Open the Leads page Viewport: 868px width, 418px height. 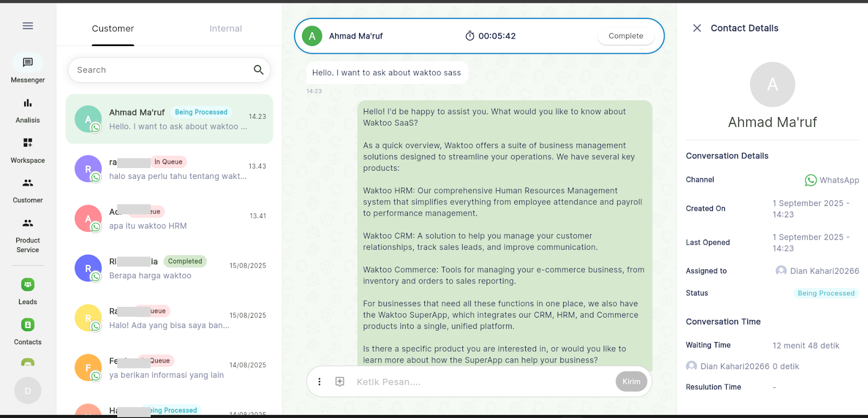click(x=28, y=285)
